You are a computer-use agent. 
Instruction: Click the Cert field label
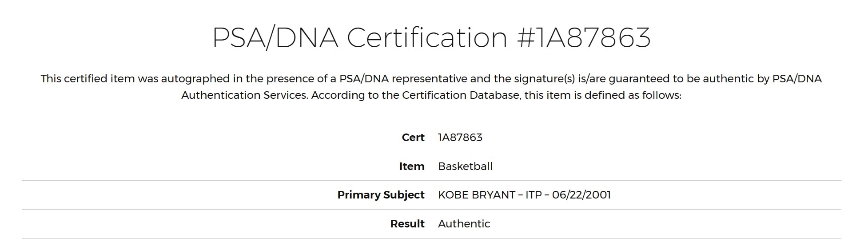[x=413, y=138]
